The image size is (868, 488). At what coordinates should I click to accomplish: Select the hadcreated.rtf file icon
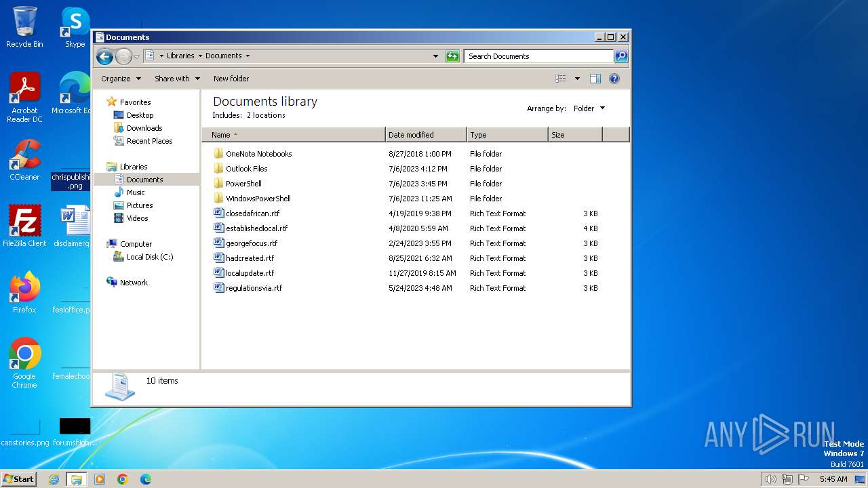click(x=218, y=258)
